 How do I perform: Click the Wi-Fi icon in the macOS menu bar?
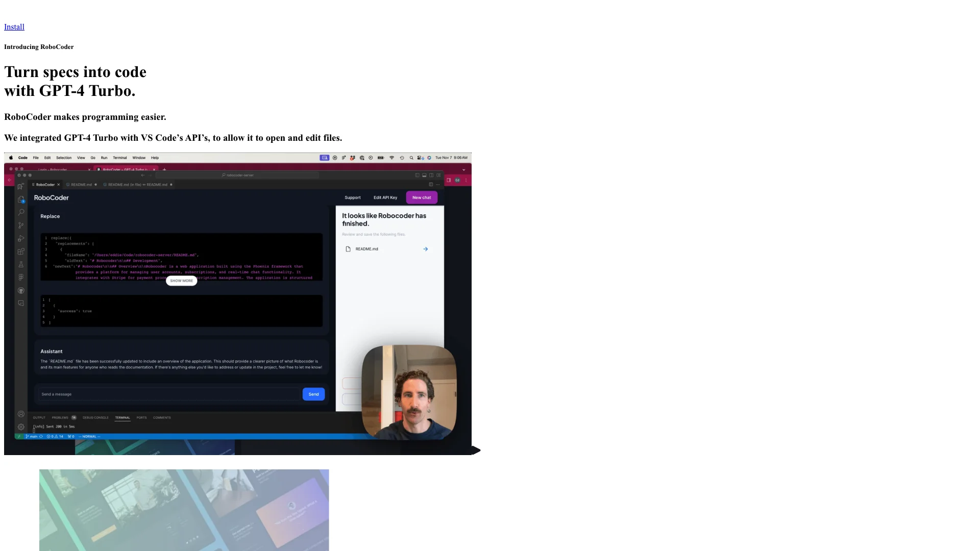pyautogui.click(x=392, y=158)
